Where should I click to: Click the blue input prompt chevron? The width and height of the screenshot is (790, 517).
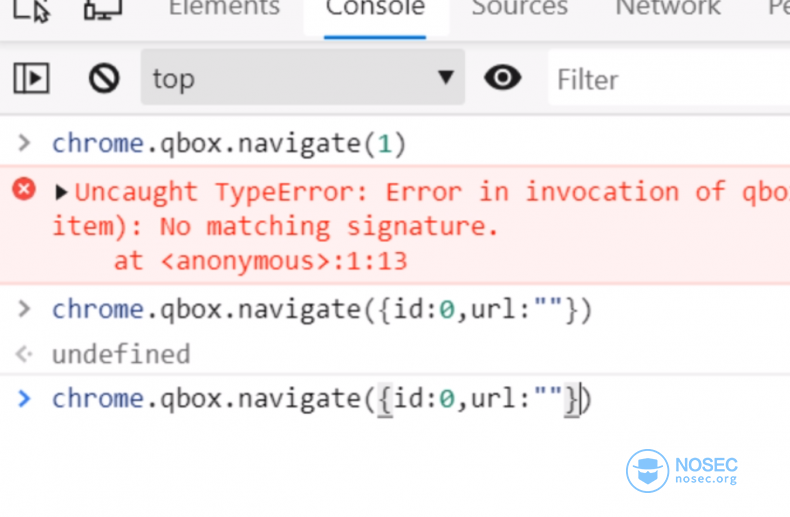click(25, 399)
